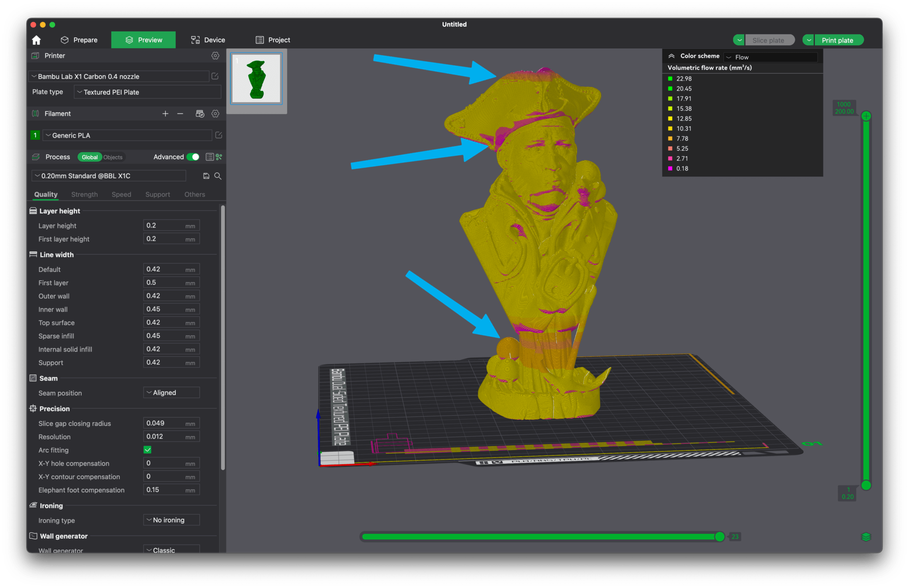909x588 pixels.
Task: Remove a filament with the minus icon
Action: pyautogui.click(x=180, y=113)
